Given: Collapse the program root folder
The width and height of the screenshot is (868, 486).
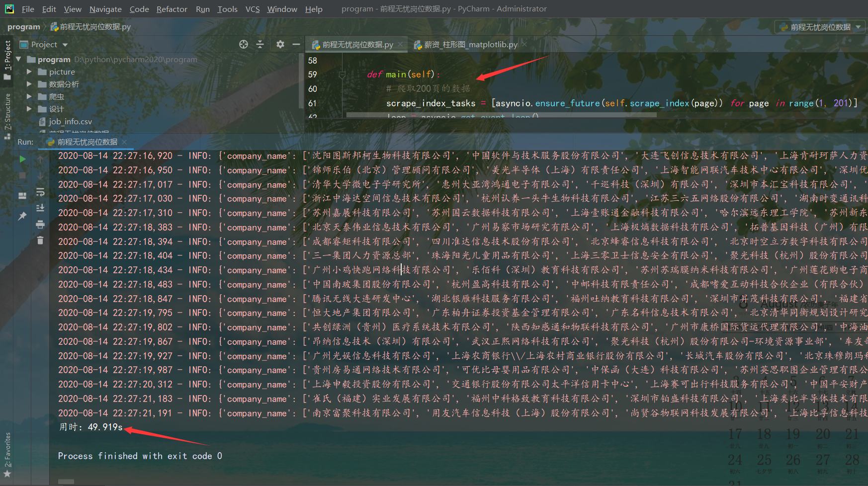Looking at the screenshot, I should (x=19, y=59).
